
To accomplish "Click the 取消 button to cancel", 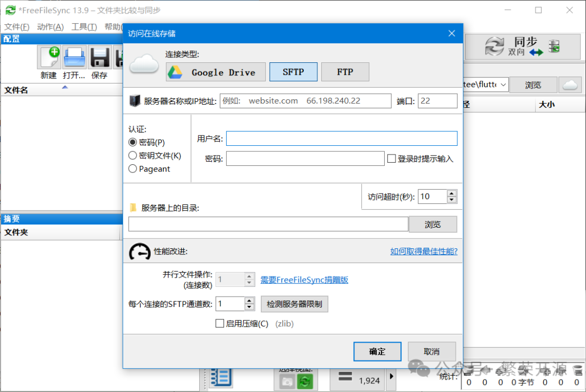I will click(x=432, y=351).
